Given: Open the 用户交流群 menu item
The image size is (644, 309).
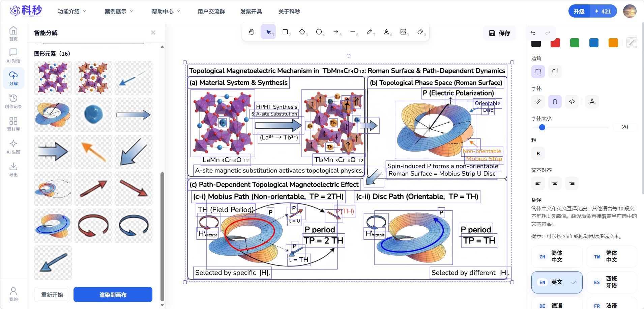Looking at the screenshot, I should pos(211,11).
